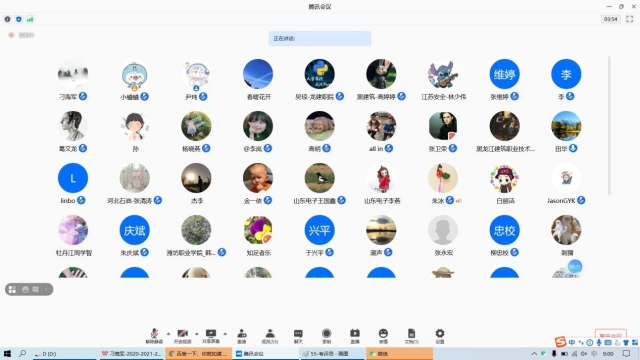Open the chat bubble icon
640x360 pixels.
click(298, 336)
